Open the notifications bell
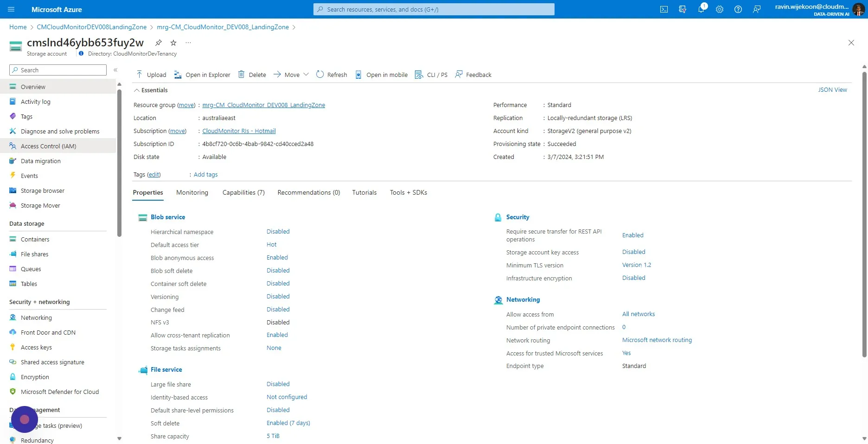868x444 pixels. [701, 9]
